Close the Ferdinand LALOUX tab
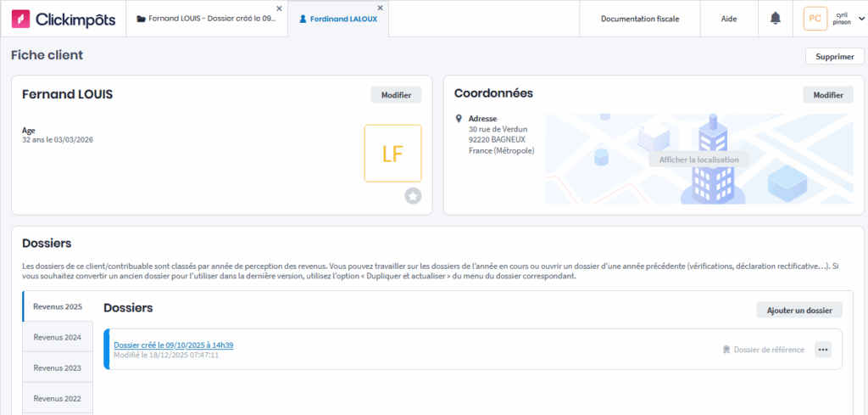The image size is (868, 415). tap(380, 8)
